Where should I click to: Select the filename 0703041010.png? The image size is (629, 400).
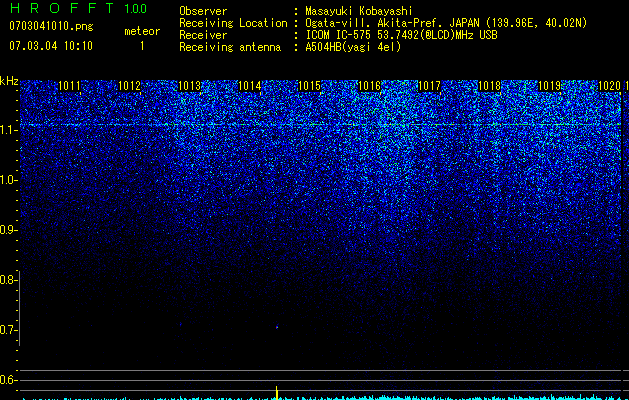tap(51, 26)
